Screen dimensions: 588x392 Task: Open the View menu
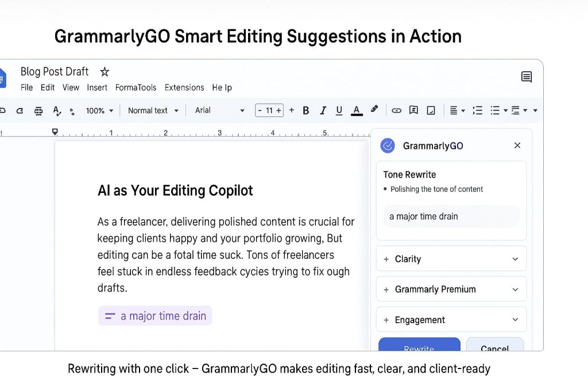71,87
